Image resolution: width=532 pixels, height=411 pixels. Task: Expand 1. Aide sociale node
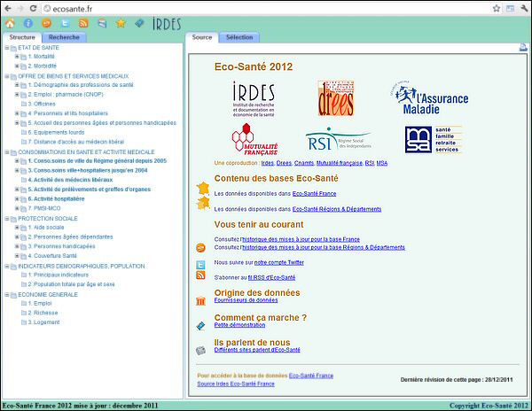pos(17,228)
